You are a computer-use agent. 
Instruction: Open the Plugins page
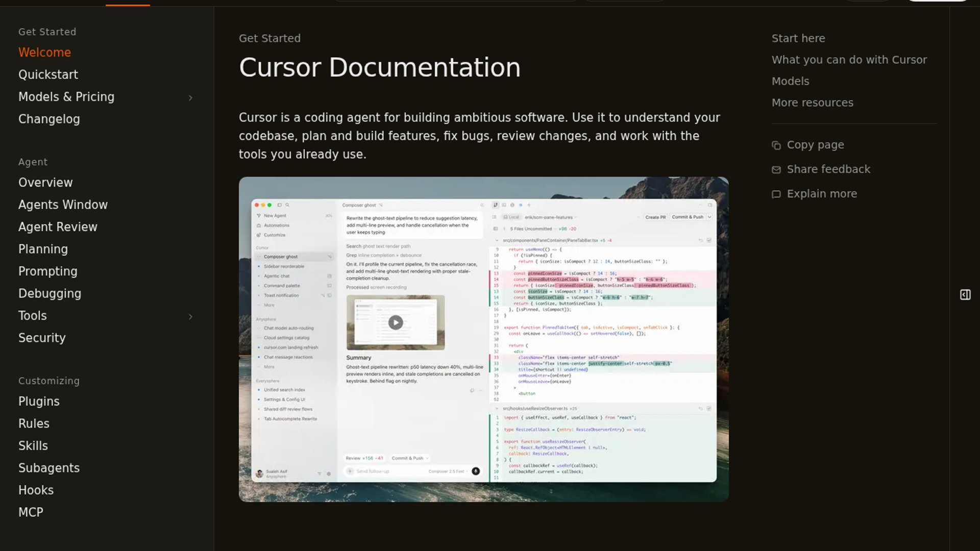click(x=39, y=402)
